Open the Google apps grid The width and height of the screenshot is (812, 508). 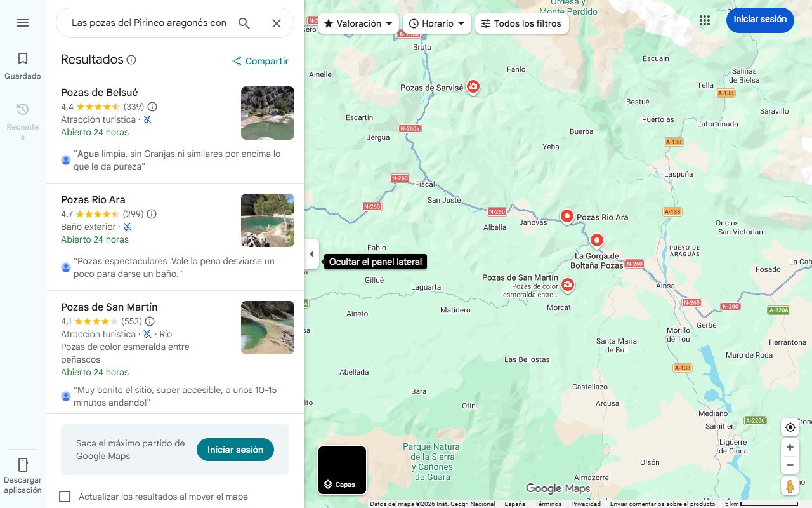click(705, 20)
